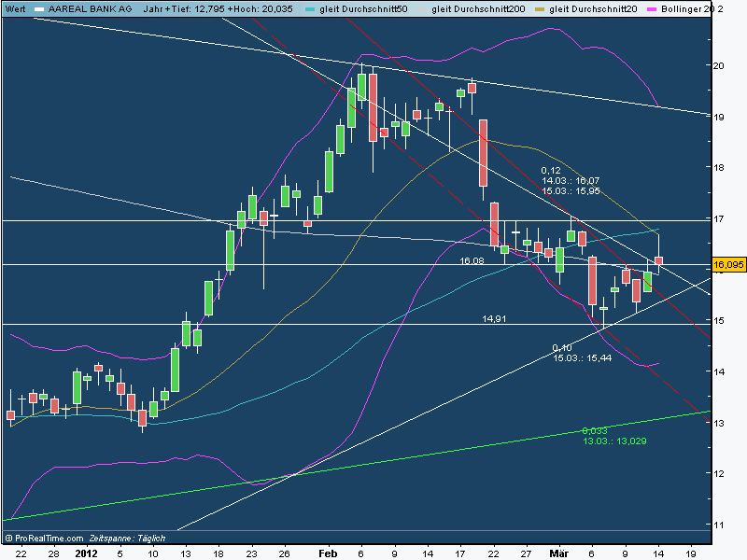
Task: Click the 16.08 horizontal line label
Action: pyautogui.click(x=472, y=260)
